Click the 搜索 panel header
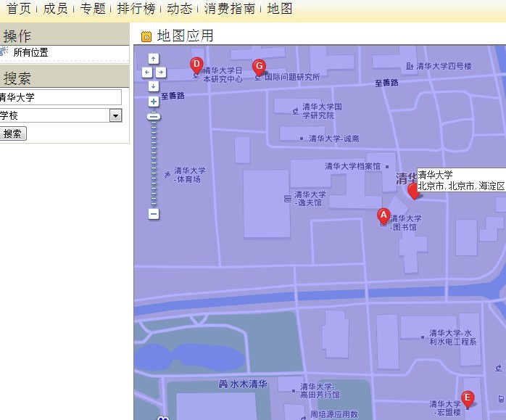 pyautogui.click(x=65, y=76)
